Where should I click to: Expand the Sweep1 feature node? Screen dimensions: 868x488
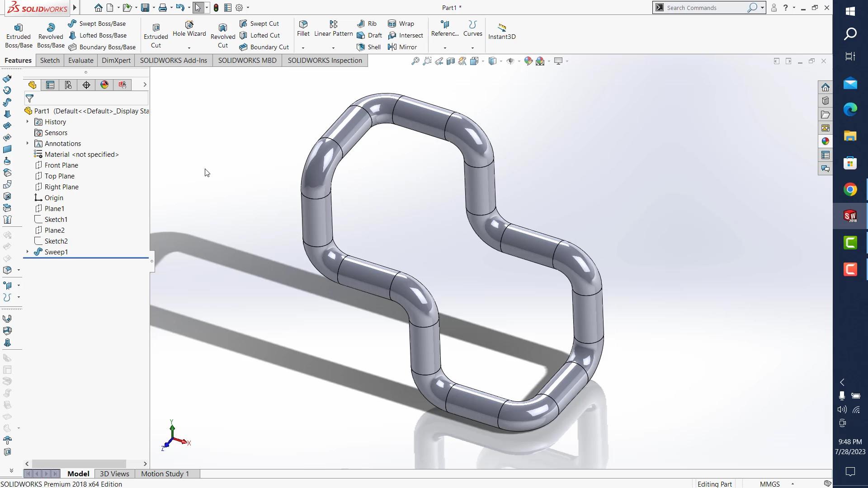click(x=28, y=252)
